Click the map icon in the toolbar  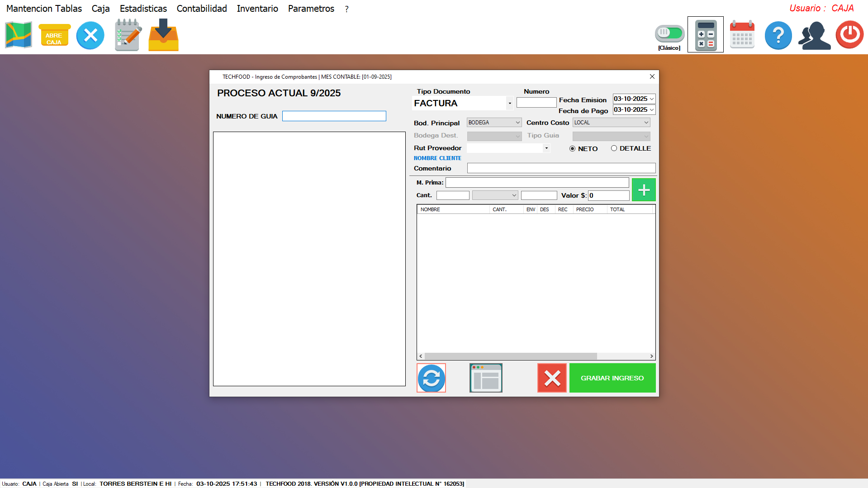(19, 35)
